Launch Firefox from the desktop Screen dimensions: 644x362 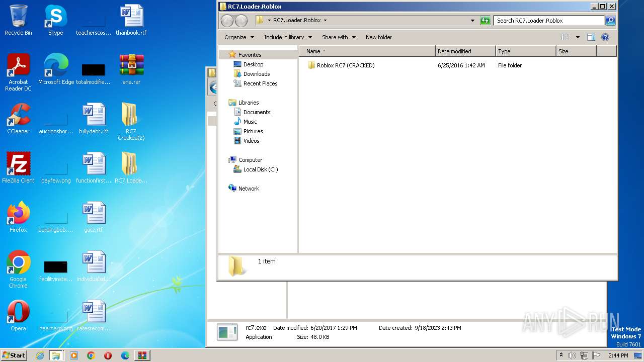tap(18, 217)
